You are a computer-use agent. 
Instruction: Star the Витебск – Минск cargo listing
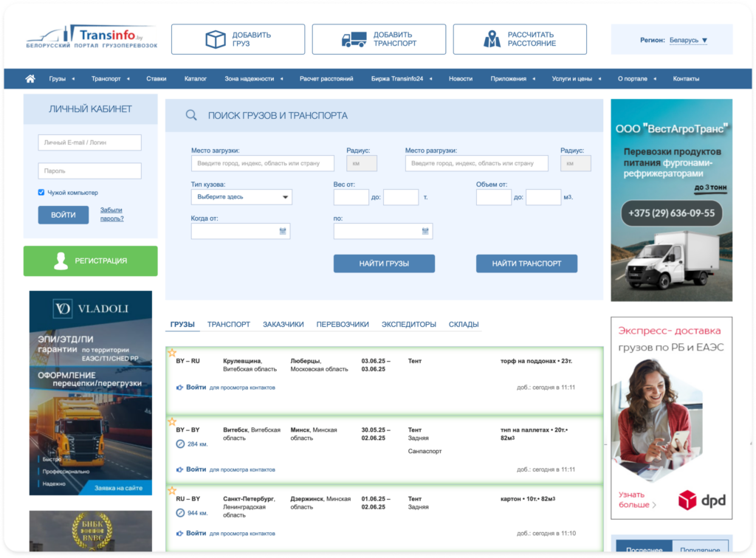[172, 422]
